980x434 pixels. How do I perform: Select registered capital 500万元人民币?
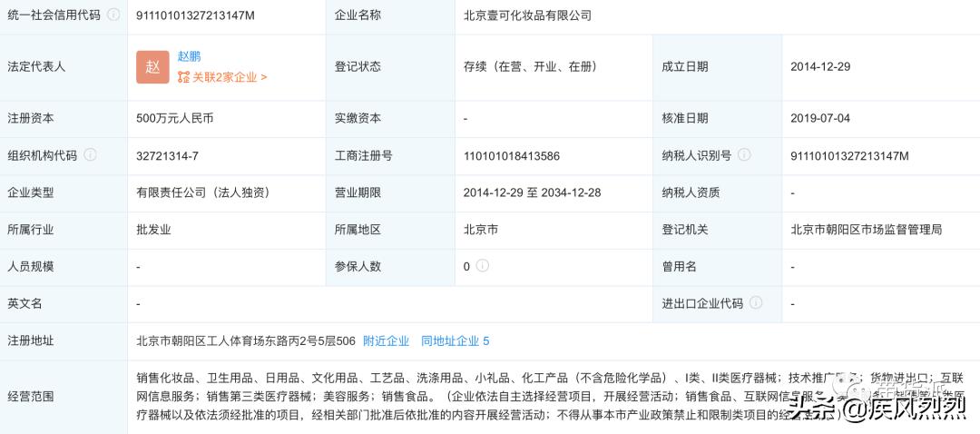pos(175,118)
